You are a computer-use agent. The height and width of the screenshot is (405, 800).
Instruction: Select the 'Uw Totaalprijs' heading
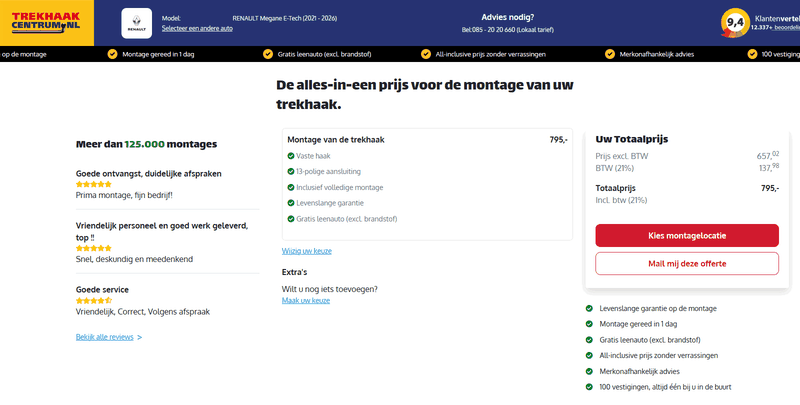pyautogui.click(x=632, y=139)
